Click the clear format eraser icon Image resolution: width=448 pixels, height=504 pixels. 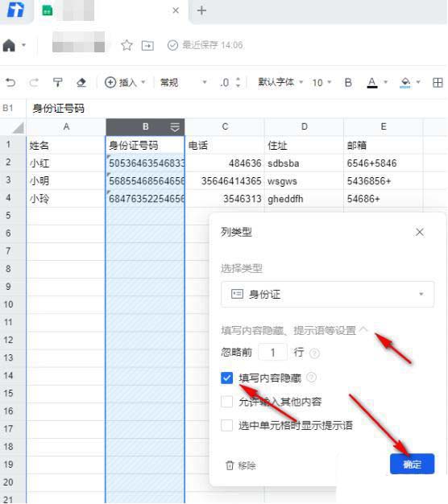[81, 83]
